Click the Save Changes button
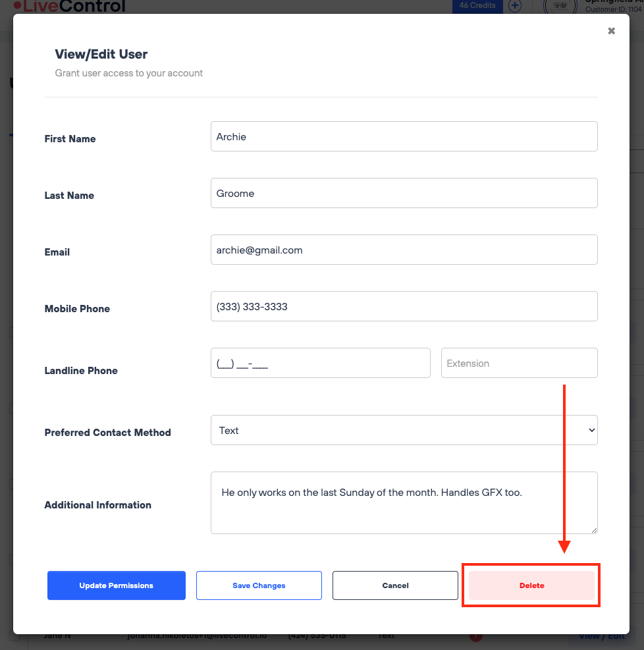 point(259,585)
